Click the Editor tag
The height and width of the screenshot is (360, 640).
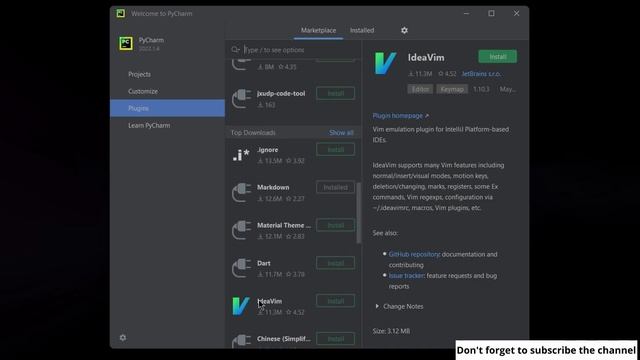click(x=420, y=89)
